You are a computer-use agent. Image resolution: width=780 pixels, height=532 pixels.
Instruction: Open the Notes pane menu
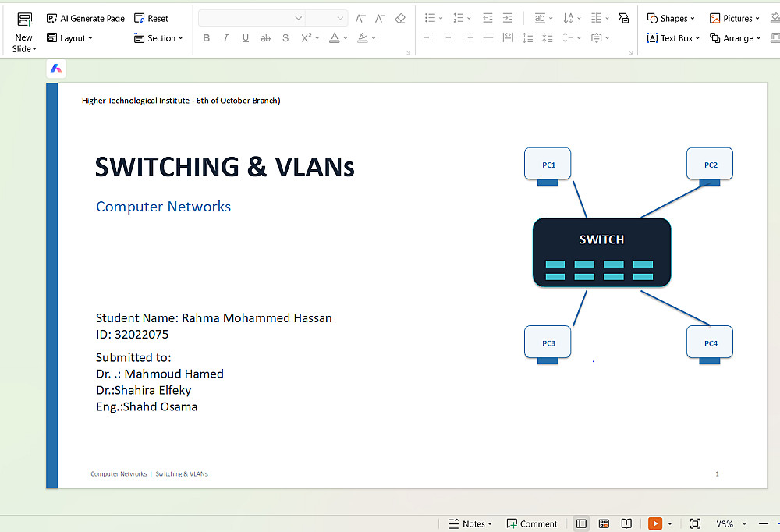[x=470, y=523]
